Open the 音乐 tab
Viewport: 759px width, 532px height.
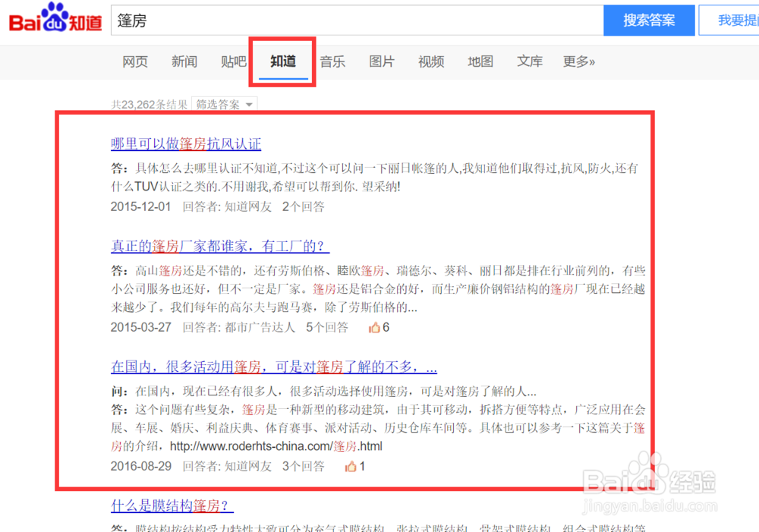(x=332, y=61)
